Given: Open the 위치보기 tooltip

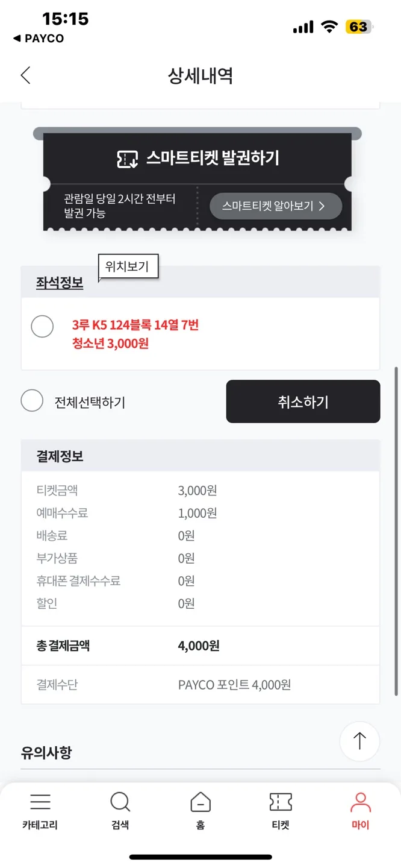Looking at the screenshot, I should 127,266.
